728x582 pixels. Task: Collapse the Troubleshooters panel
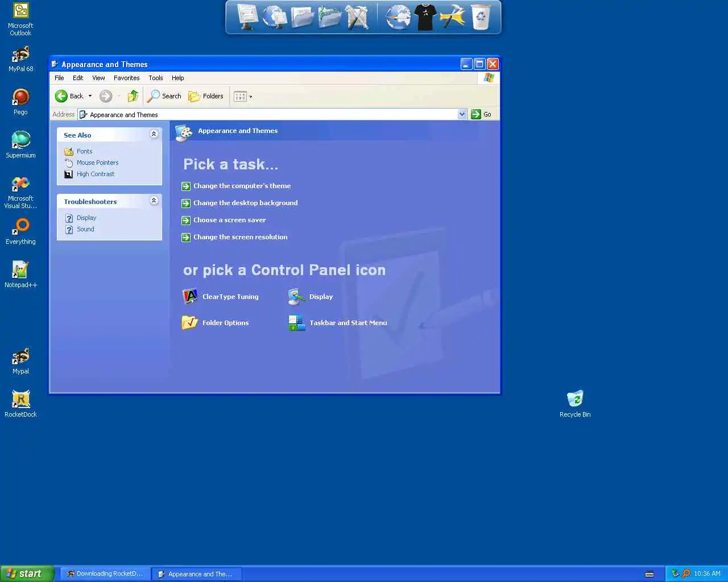pos(154,201)
